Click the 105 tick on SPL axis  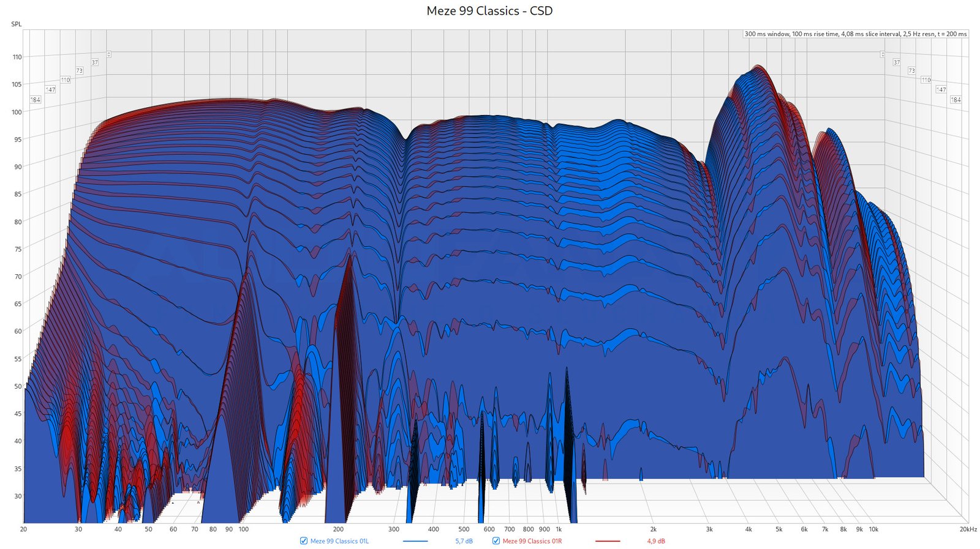[x=17, y=84]
